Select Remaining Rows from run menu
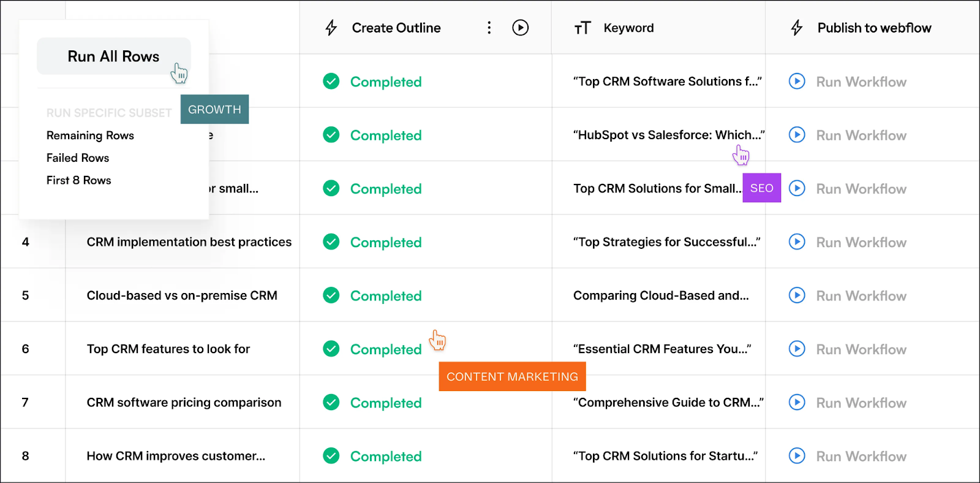This screenshot has width=980, height=483. (90, 135)
